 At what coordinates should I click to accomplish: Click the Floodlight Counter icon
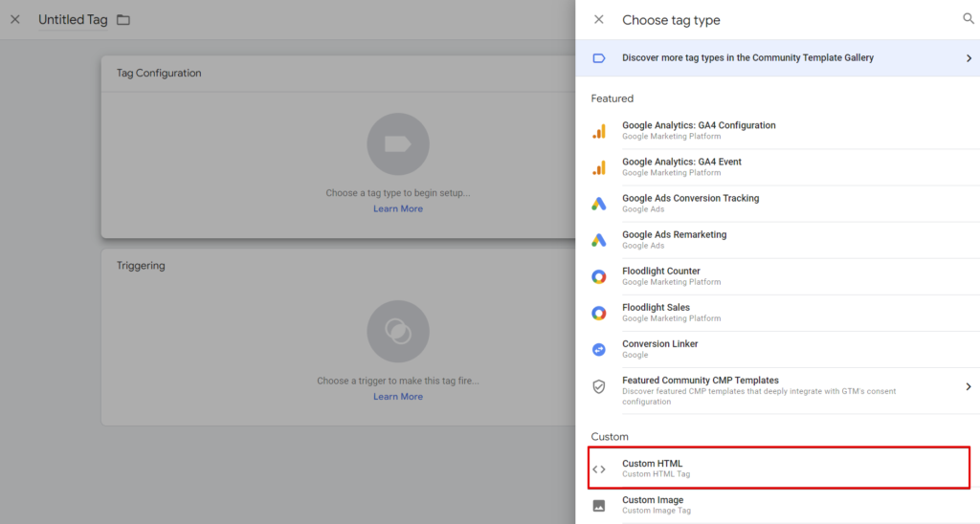(599, 276)
